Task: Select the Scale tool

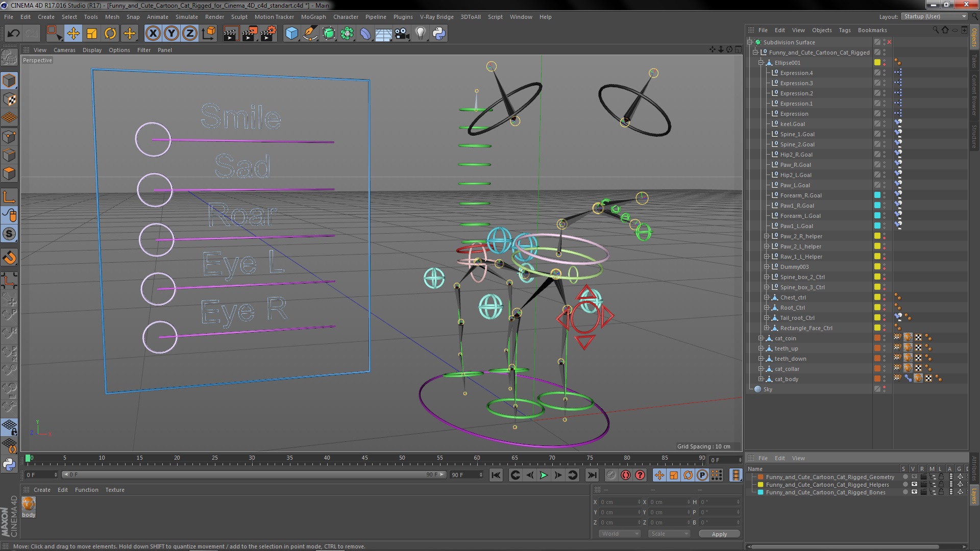Action: click(92, 34)
